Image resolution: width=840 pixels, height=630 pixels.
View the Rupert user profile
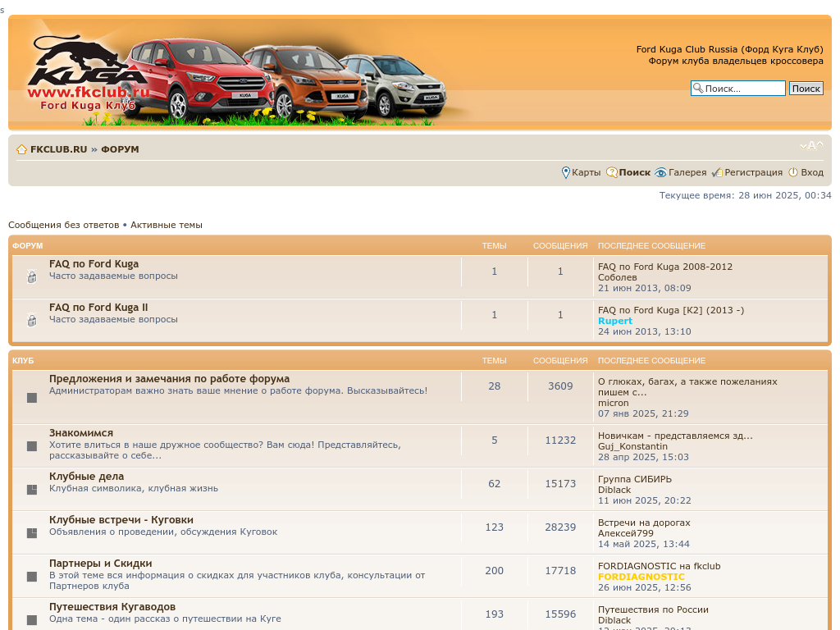615,321
